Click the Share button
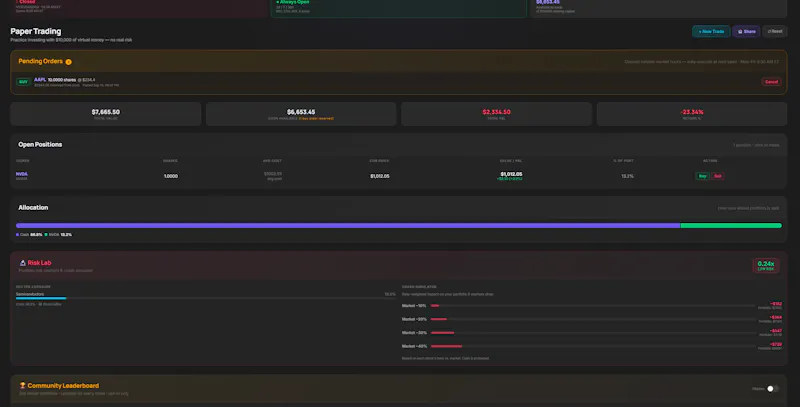The height and width of the screenshot is (407, 800). (x=746, y=31)
